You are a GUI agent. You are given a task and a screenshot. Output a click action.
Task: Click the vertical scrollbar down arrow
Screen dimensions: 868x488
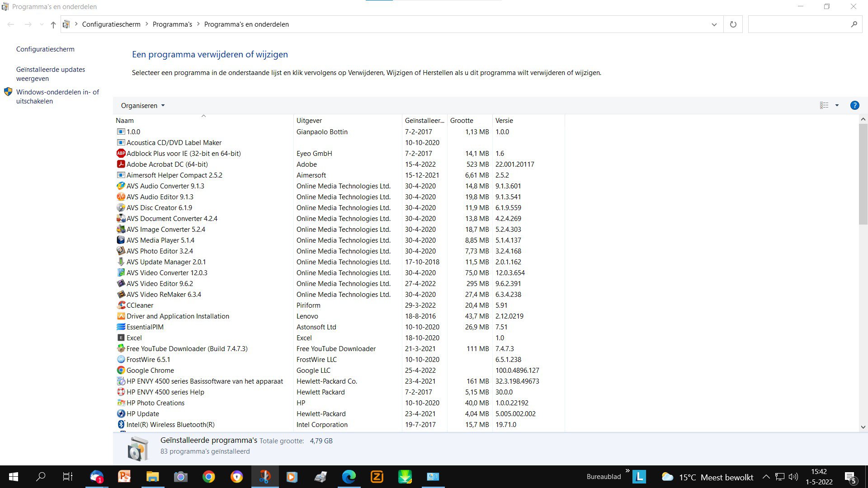pyautogui.click(x=863, y=427)
